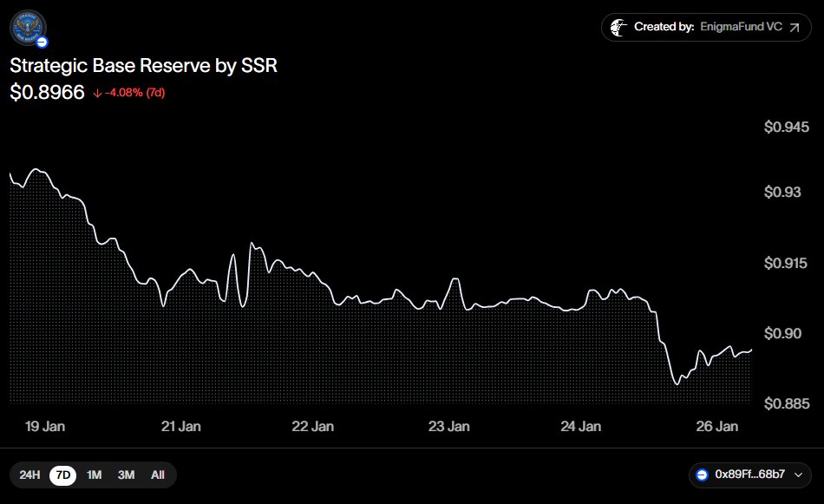Switch chart range to 24H
The image size is (824, 504).
(x=29, y=475)
